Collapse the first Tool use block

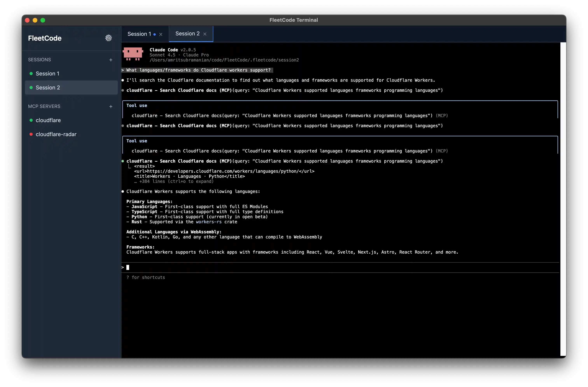click(137, 105)
